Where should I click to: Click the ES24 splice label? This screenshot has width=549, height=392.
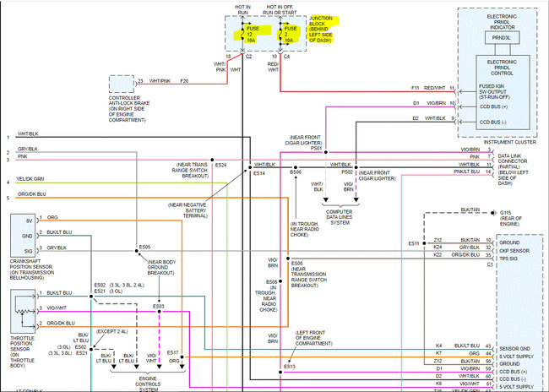point(221,165)
